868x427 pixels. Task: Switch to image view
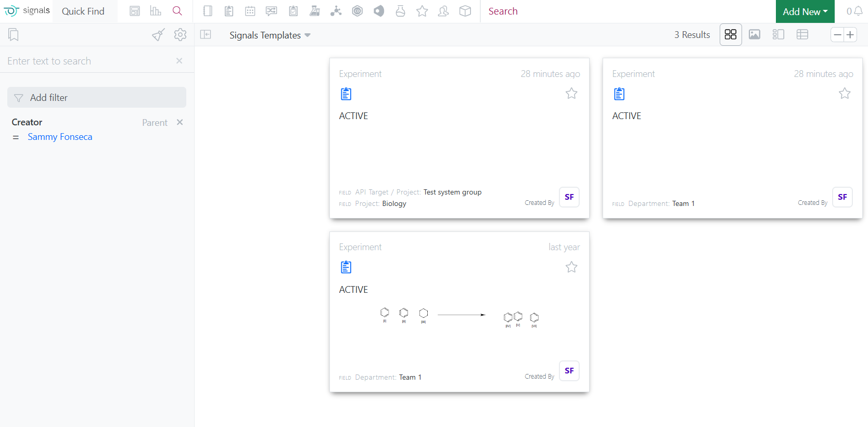(755, 34)
